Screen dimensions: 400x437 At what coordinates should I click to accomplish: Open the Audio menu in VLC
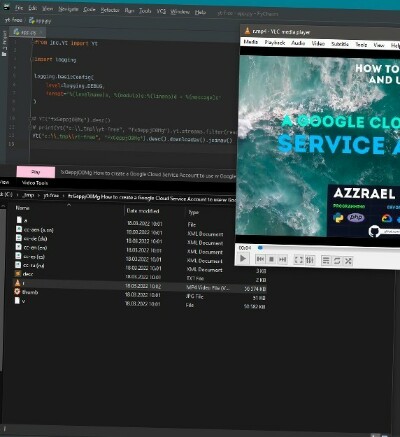pos(298,43)
